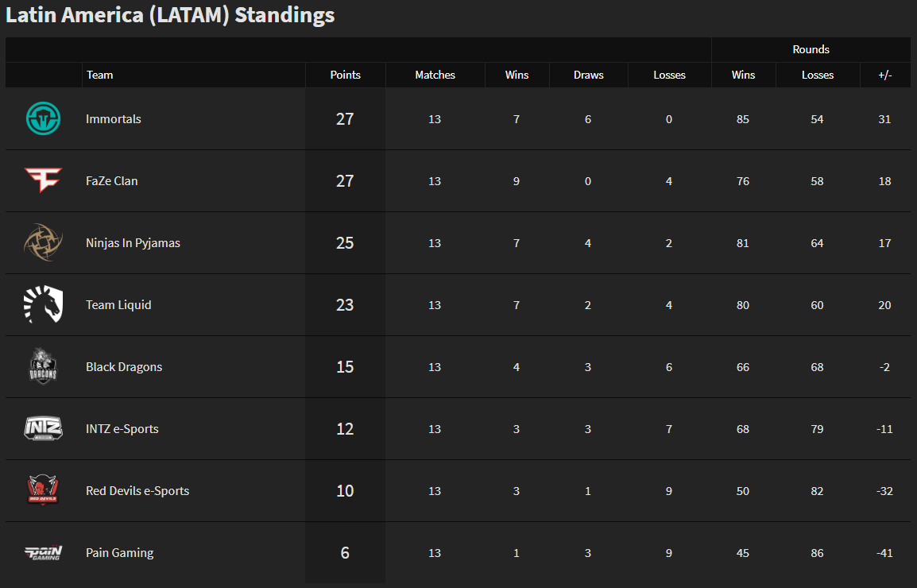Screen dimensions: 917x588
Task: Sort table by Points column header
Action: click(x=345, y=75)
